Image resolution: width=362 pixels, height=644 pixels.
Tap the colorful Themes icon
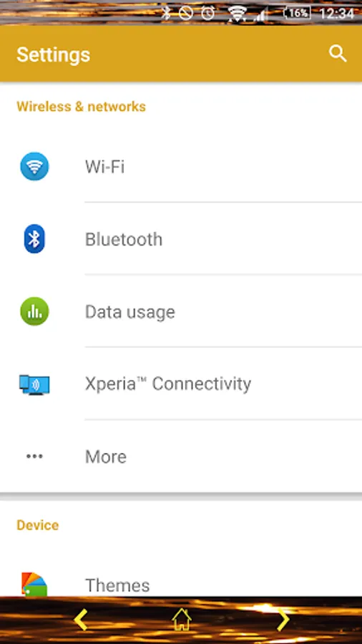point(34,584)
